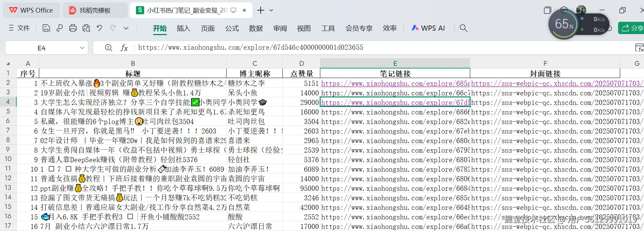Open the Print Preview icon
Screen dimensions: 644x231
click(86, 28)
